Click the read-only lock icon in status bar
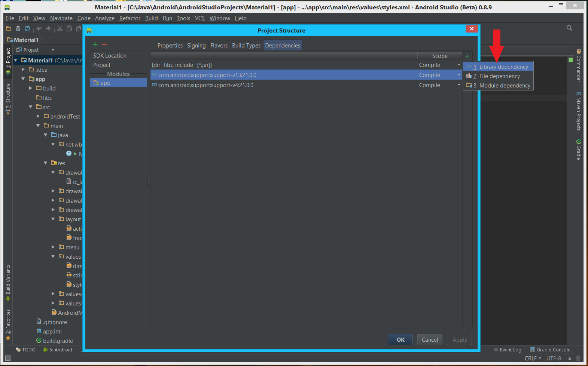The image size is (588, 366). click(x=569, y=359)
